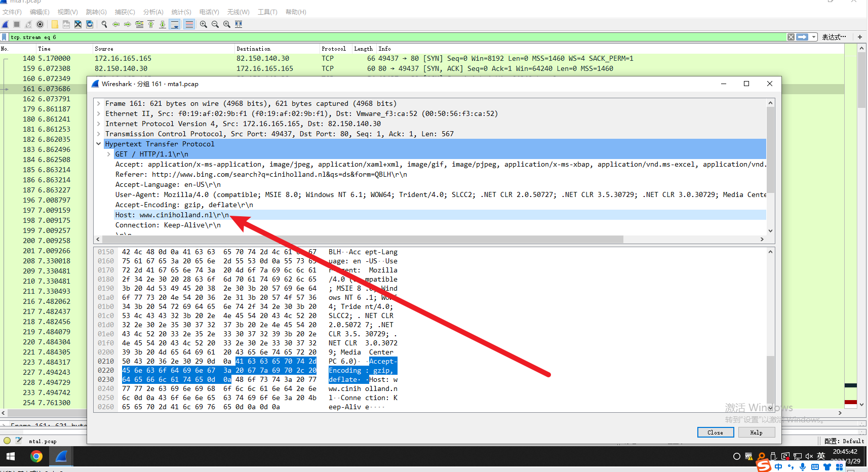Select packet 159 in packet list

[423, 68]
